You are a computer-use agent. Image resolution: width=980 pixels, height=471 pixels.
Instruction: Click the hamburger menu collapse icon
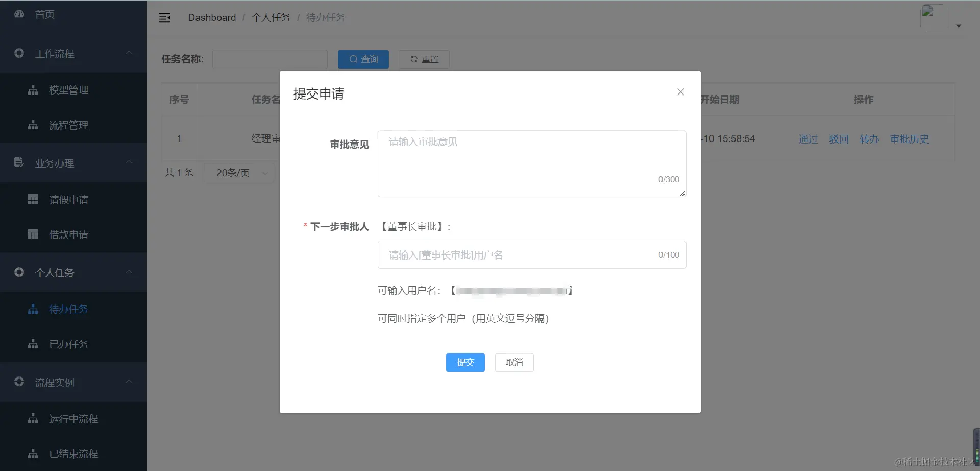pos(165,18)
